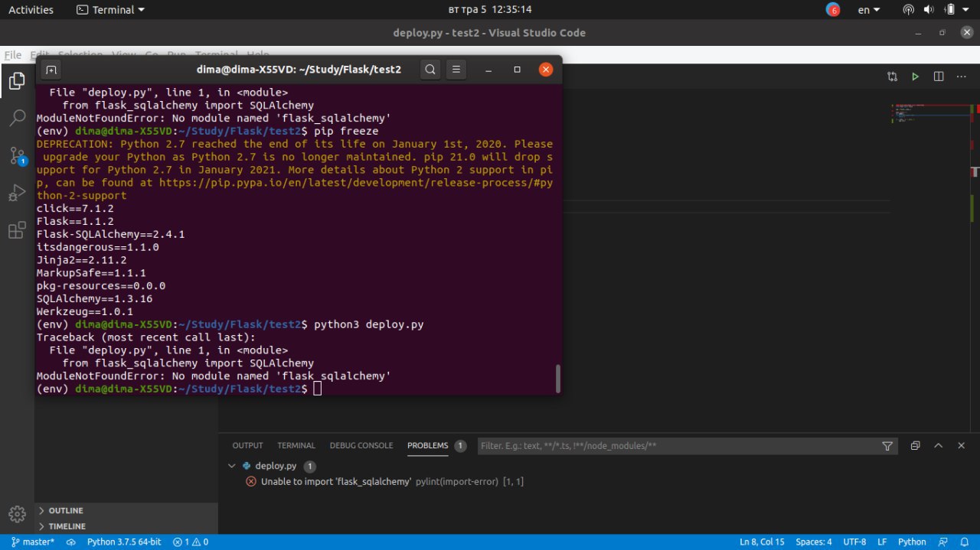Close the bottom panel
Image resolution: width=980 pixels, height=550 pixels.
[962, 445]
